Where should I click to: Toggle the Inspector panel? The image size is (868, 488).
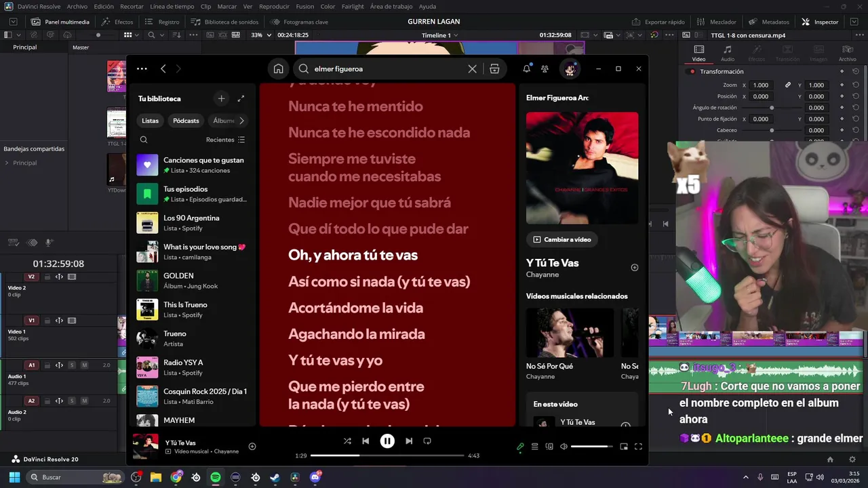pyautogui.click(x=820, y=22)
